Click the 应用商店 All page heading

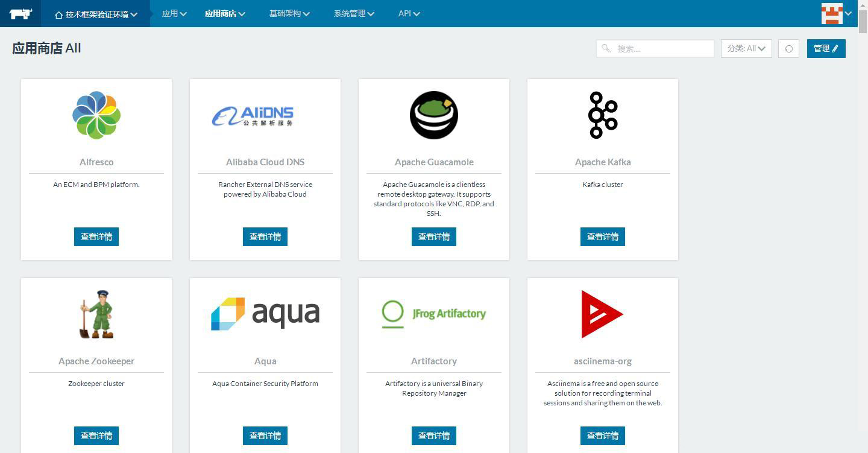(x=46, y=48)
